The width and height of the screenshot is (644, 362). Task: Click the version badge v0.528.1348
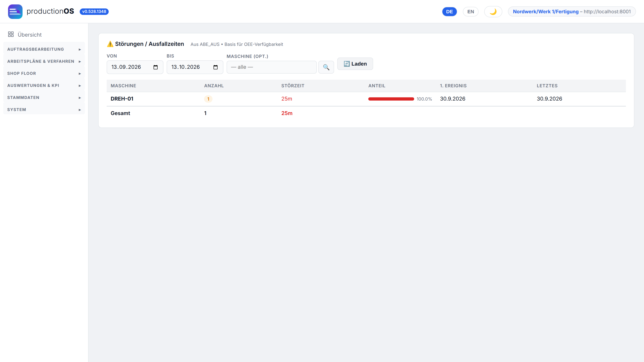click(94, 11)
